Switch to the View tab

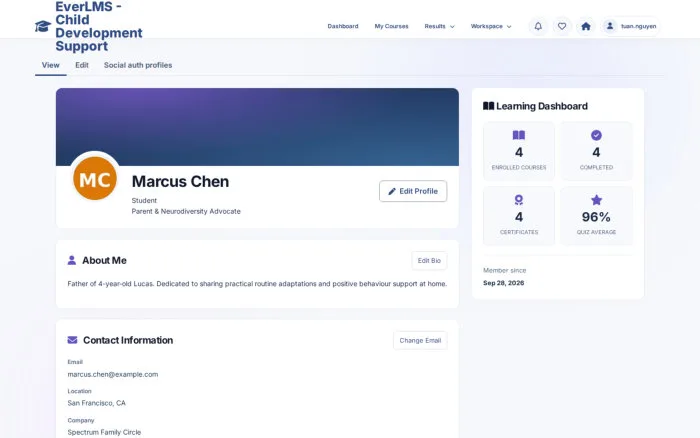pyautogui.click(x=50, y=65)
